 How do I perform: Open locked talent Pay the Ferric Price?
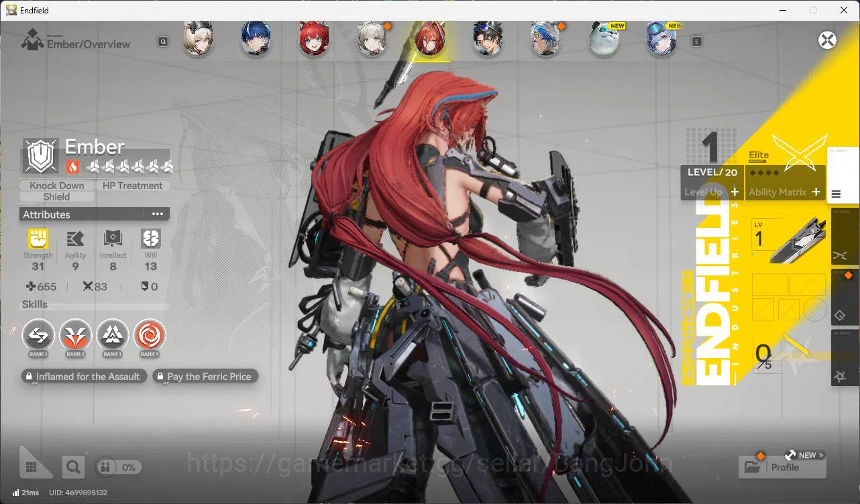point(205,377)
